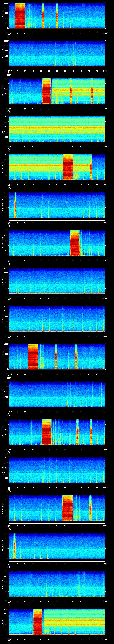Click the 14:35:00 start time label
The height and width of the screenshot is (644, 114).
9,525
